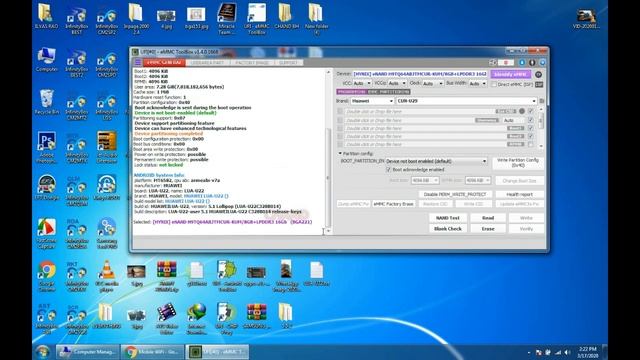Toggle the right checkbox on the fourth file row
Viewport: 640px width, 360px height.
(x=530, y=136)
